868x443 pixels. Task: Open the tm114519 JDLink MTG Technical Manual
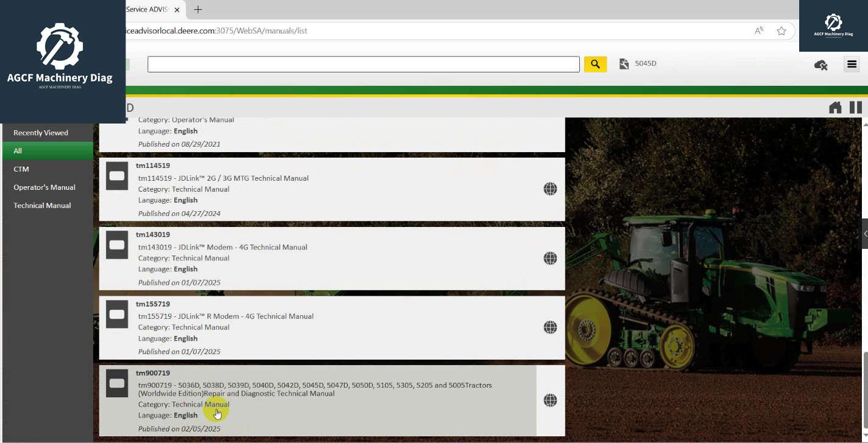point(223,178)
